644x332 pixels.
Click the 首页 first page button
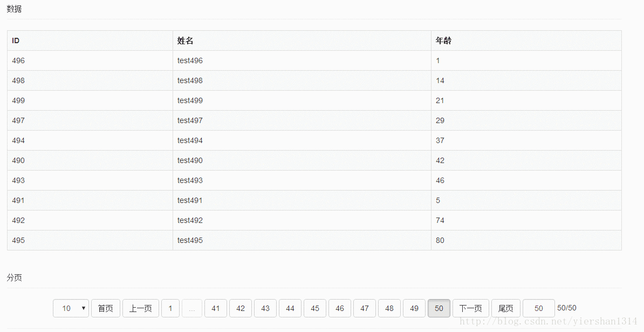click(105, 308)
